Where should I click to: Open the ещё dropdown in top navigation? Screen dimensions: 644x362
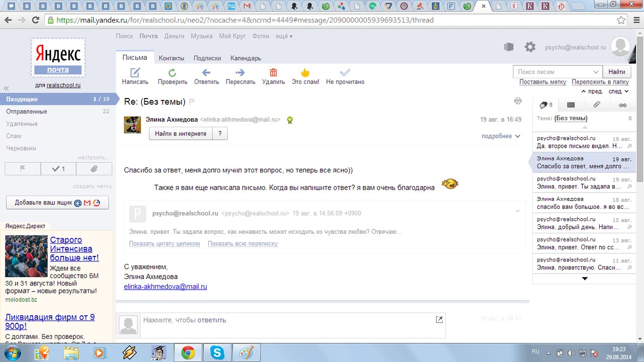(x=284, y=36)
